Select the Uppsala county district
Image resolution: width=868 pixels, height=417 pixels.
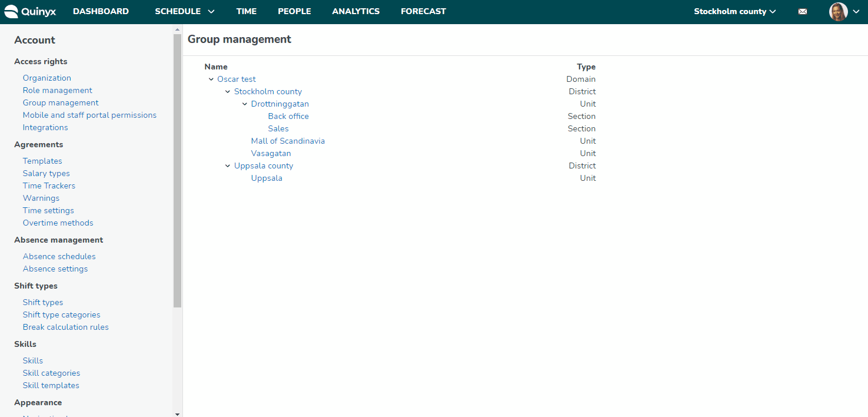[x=264, y=166]
